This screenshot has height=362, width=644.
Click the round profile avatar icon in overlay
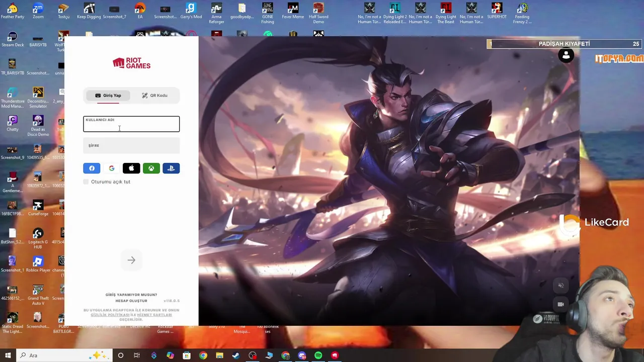click(x=566, y=55)
